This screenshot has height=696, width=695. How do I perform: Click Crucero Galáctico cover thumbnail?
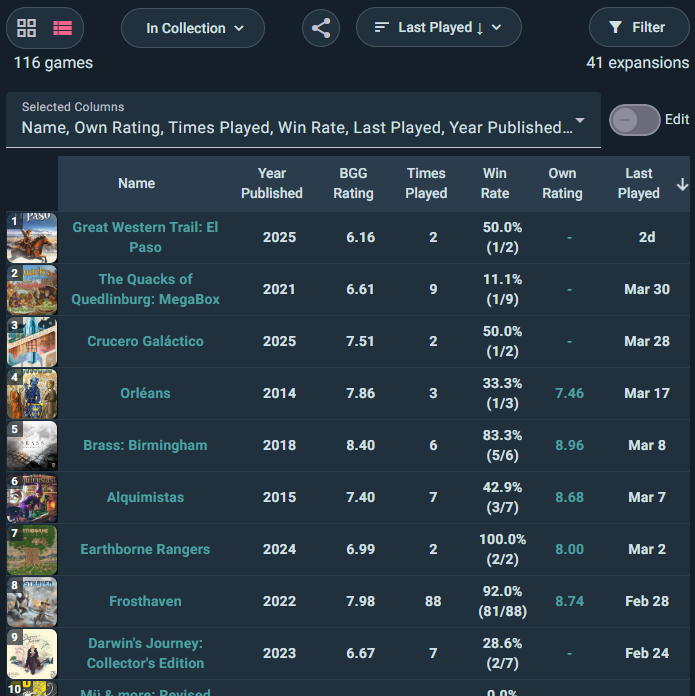point(32,342)
